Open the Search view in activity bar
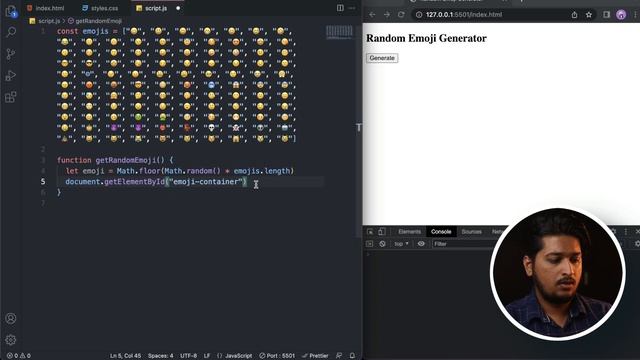640x360 pixels. coord(11,32)
